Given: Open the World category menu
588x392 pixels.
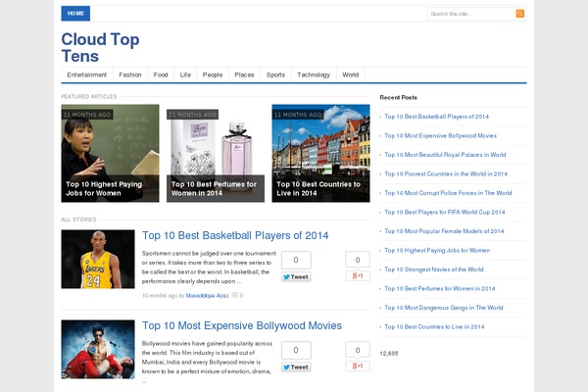Looking at the screenshot, I should [350, 74].
